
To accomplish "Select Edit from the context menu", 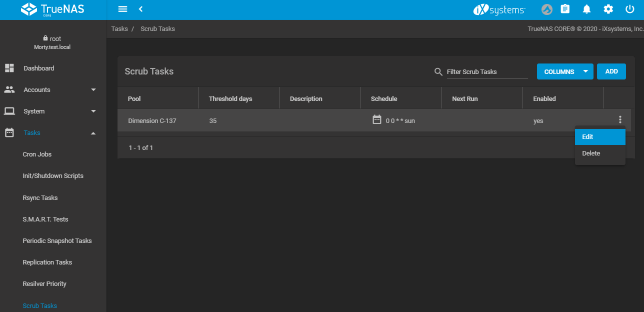I will [x=599, y=137].
